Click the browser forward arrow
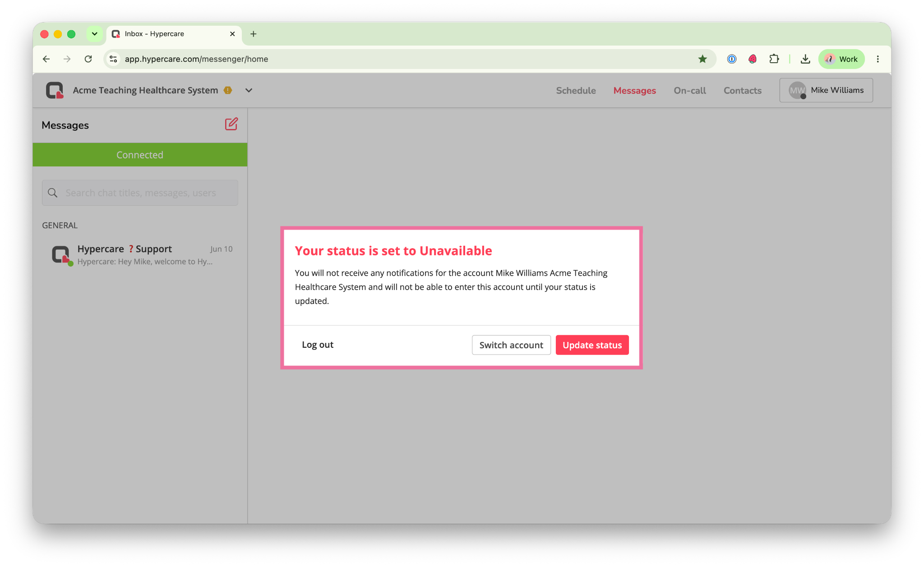Viewport: 924px width, 567px height. coord(67,59)
